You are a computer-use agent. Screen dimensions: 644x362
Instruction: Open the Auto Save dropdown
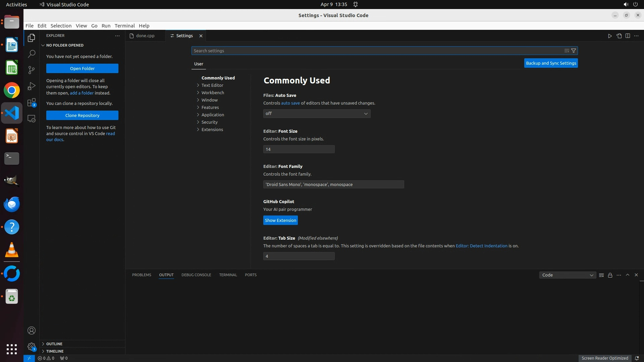pos(317,114)
